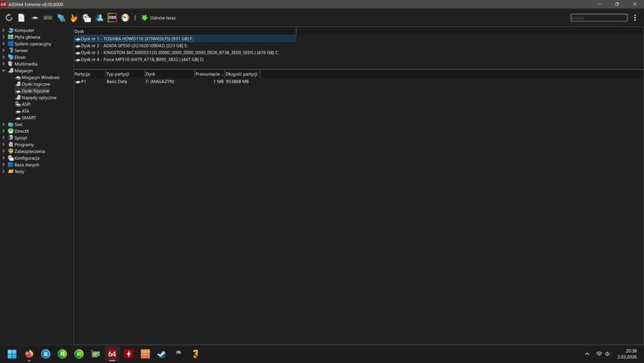Start the system stability test flame icon
Screen dimensions: 644x363
point(74,18)
